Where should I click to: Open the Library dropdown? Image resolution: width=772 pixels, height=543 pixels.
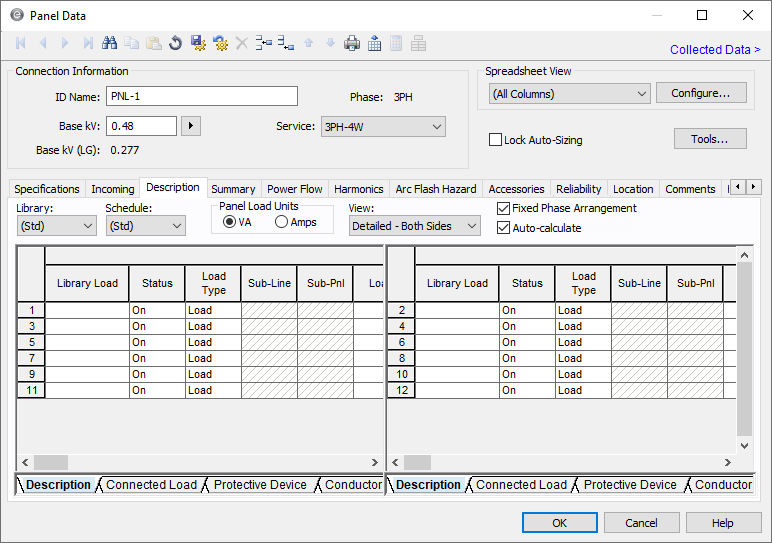pos(57,226)
